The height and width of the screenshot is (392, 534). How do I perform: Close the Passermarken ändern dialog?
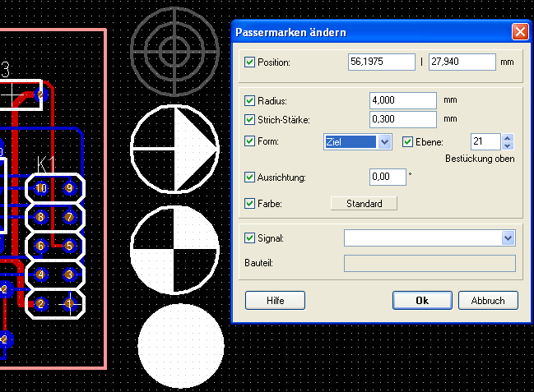[519, 32]
